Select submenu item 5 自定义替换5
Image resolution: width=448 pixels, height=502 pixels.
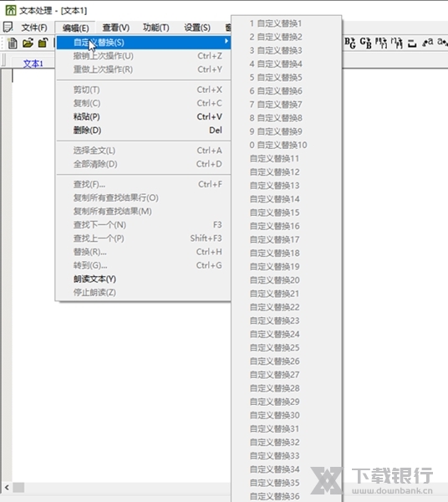pos(287,78)
